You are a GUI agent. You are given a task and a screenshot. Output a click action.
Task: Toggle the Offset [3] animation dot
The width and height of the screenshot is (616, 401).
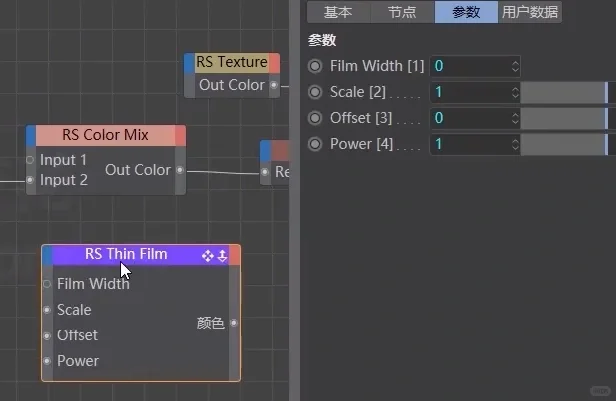click(x=315, y=118)
